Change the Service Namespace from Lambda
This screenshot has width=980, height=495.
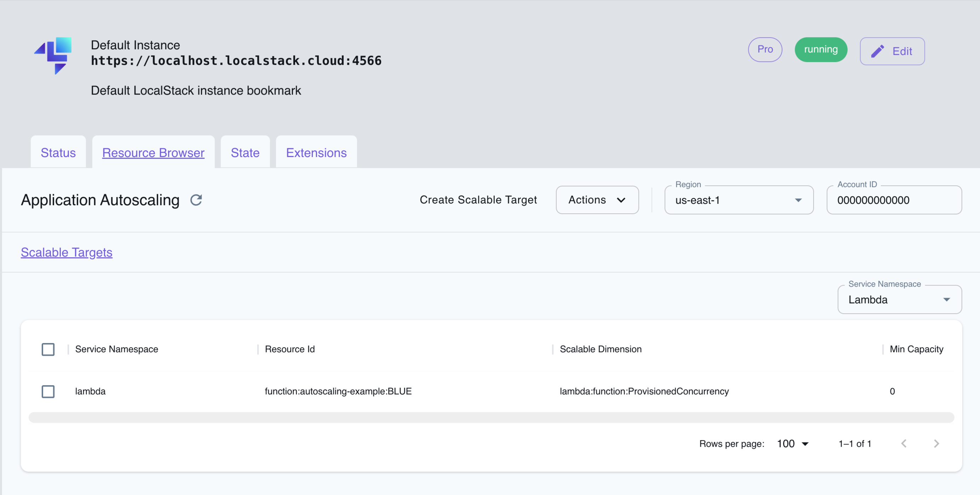click(x=899, y=299)
